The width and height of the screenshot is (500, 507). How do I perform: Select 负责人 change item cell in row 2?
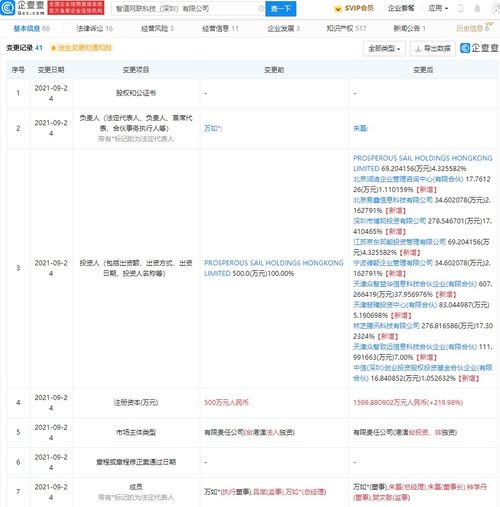pyautogui.click(x=136, y=128)
